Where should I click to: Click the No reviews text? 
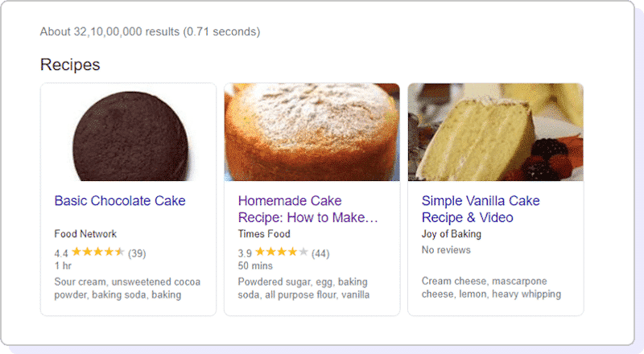pyautogui.click(x=446, y=249)
